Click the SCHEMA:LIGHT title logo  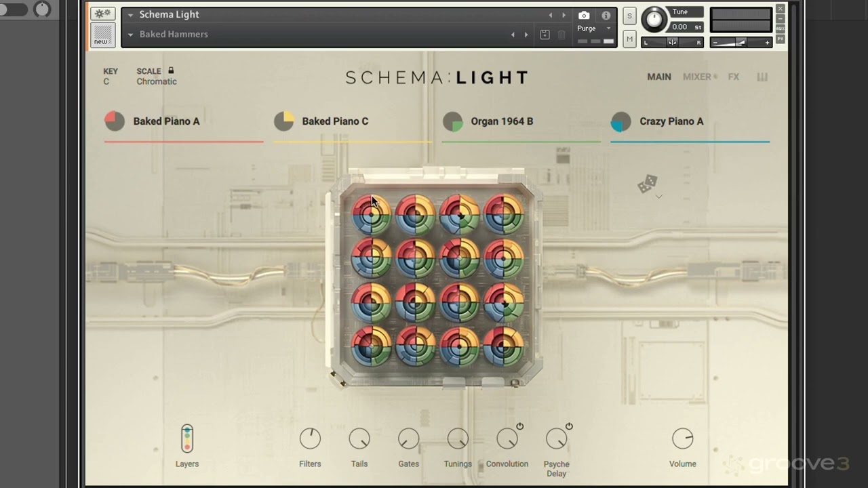point(437,78)
